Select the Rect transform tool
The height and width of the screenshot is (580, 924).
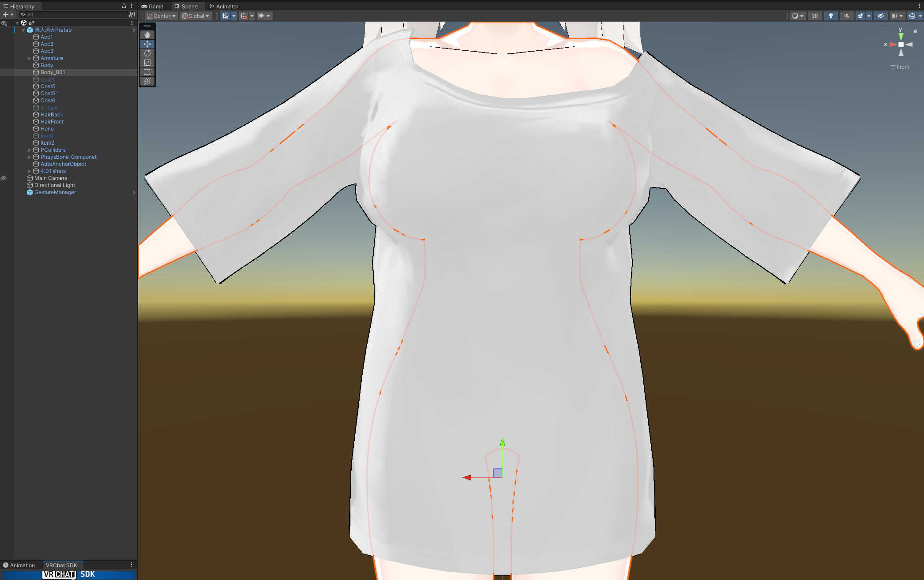click(147, 72)
